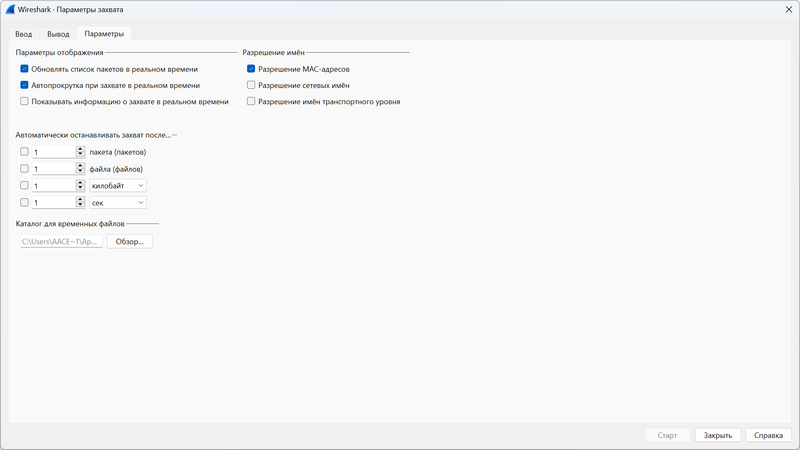This screenshot has height=450, width=800.
Task: Enable Разрешение сетевых имён checkbox
Action: (251, 85)
